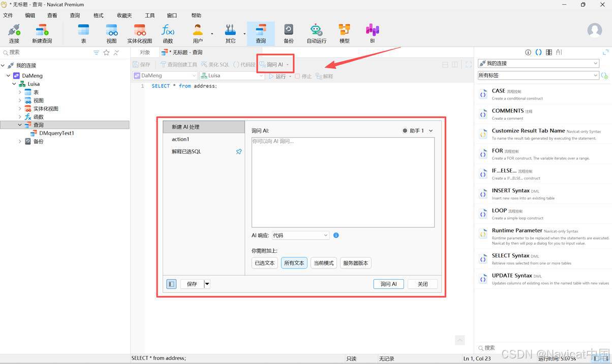Viewport: 612px width, 364px height.
Task: Open the 表 (Table) toolbar icon
Action: (x=83, y=34)
